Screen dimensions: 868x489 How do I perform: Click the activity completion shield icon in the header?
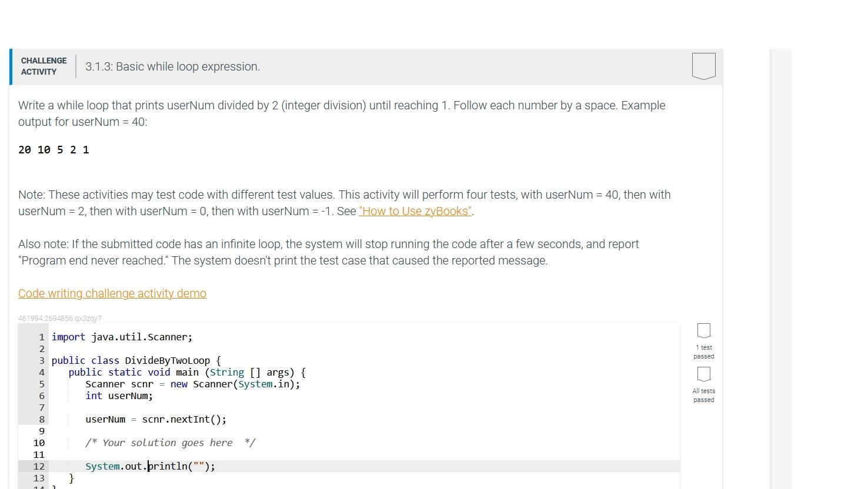[703, 66]
